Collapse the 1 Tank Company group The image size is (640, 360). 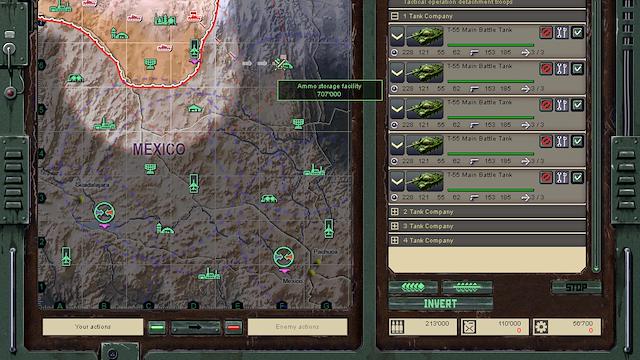coord(395,16)
